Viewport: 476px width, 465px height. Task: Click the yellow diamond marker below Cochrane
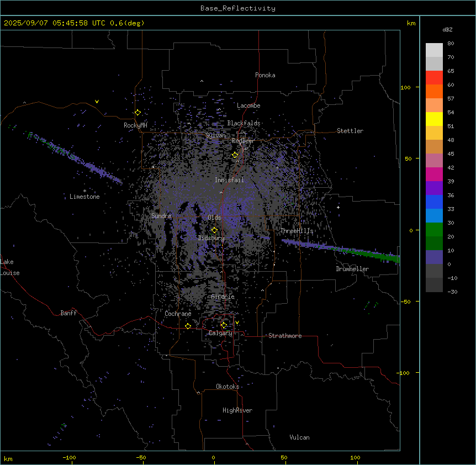point(188,326)
